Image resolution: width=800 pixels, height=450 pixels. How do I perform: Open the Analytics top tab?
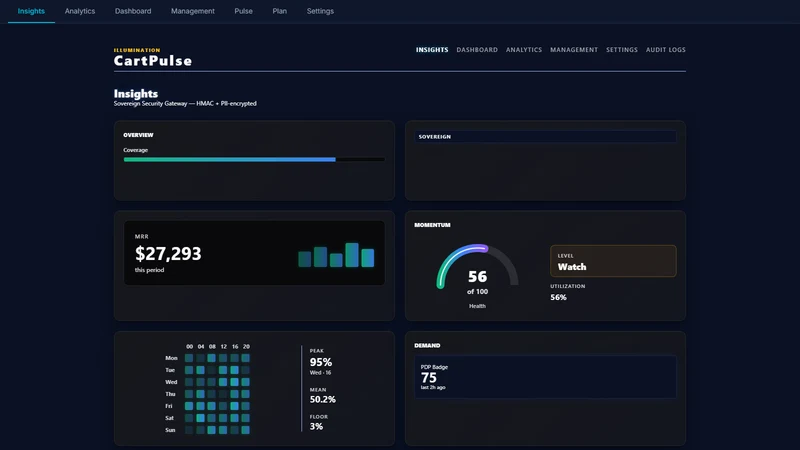pyautogui.click(x=80, y=11)
